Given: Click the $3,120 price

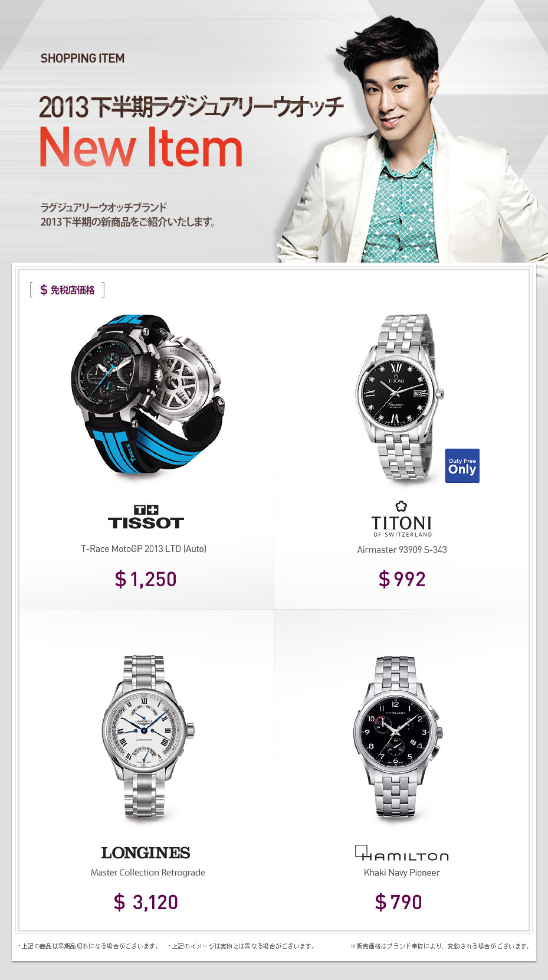Looking at the screenshot, I should tap(146, 902).
